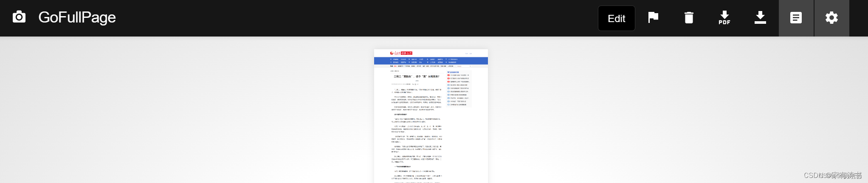Download the capture as an image
Screen dimensions: 868x183
[760, 18]
